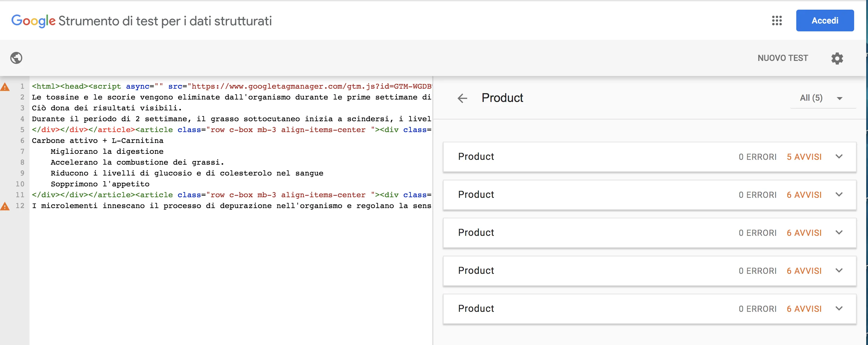Click code line 6 Carbone attivo text
This screenshot has height=345, width=868.
97,141
